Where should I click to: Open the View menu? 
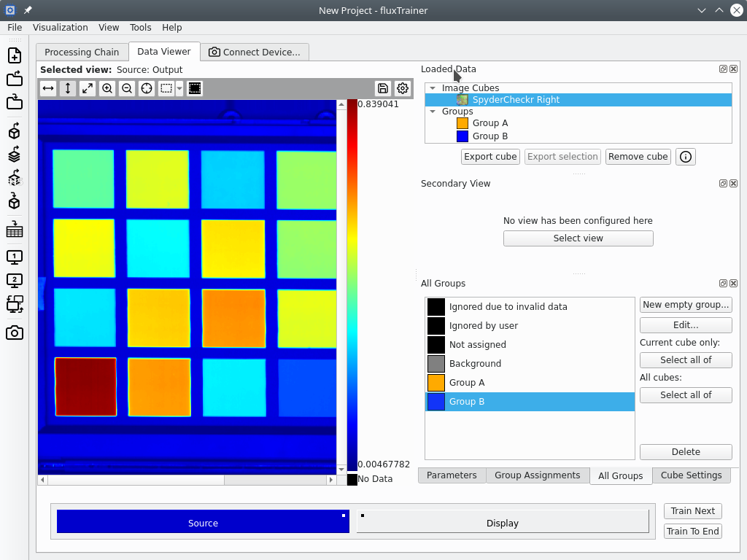click(x=109, y=28)
